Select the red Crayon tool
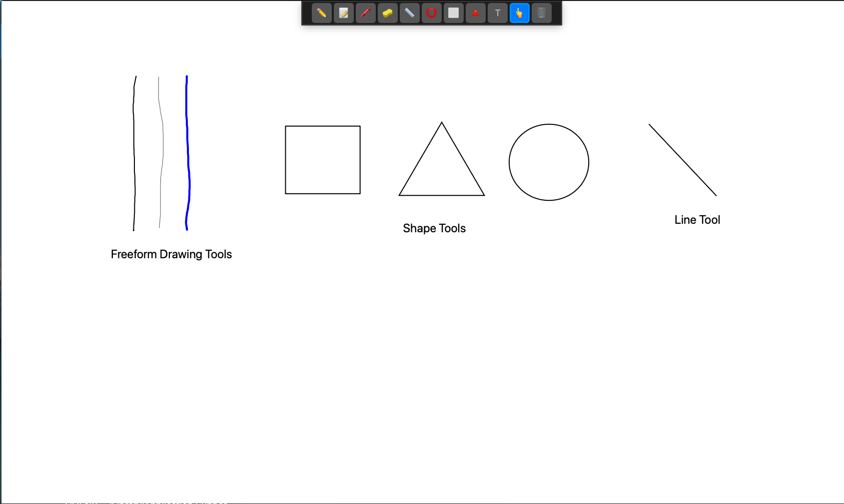 [365, 13]
